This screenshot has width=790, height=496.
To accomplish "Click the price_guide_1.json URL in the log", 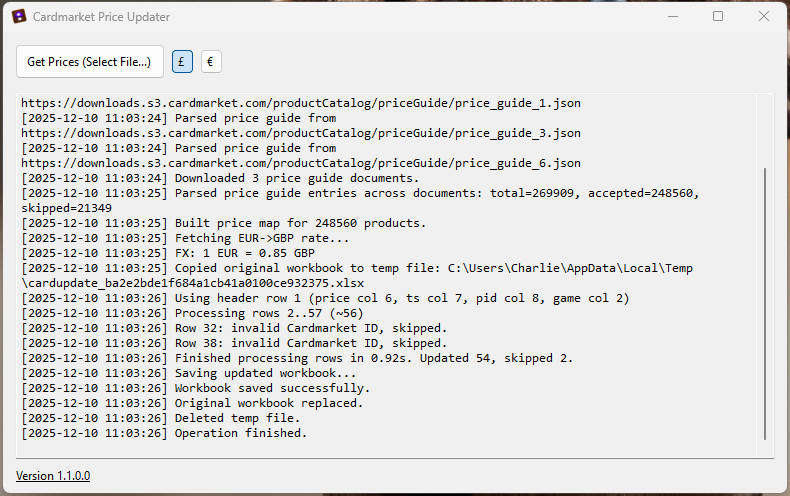I will click(300, 103).
